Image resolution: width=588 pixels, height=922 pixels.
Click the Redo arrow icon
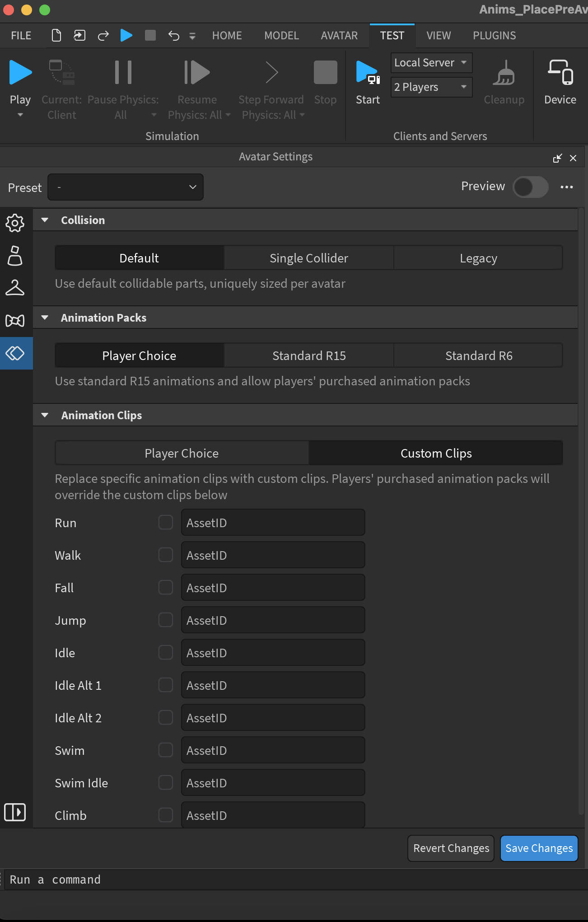(x=103, y=35)
